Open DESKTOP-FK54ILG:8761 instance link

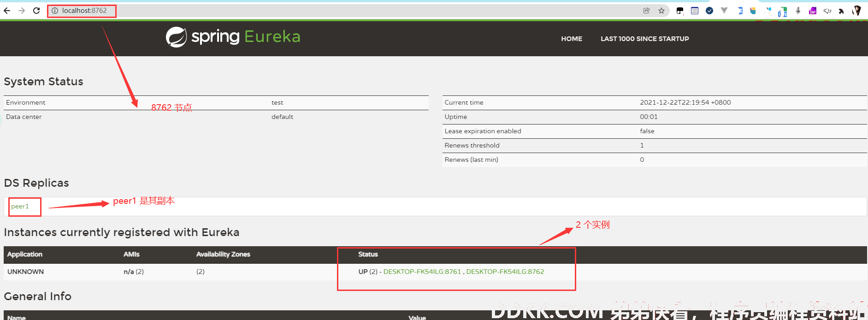click(x=422, y=272)
